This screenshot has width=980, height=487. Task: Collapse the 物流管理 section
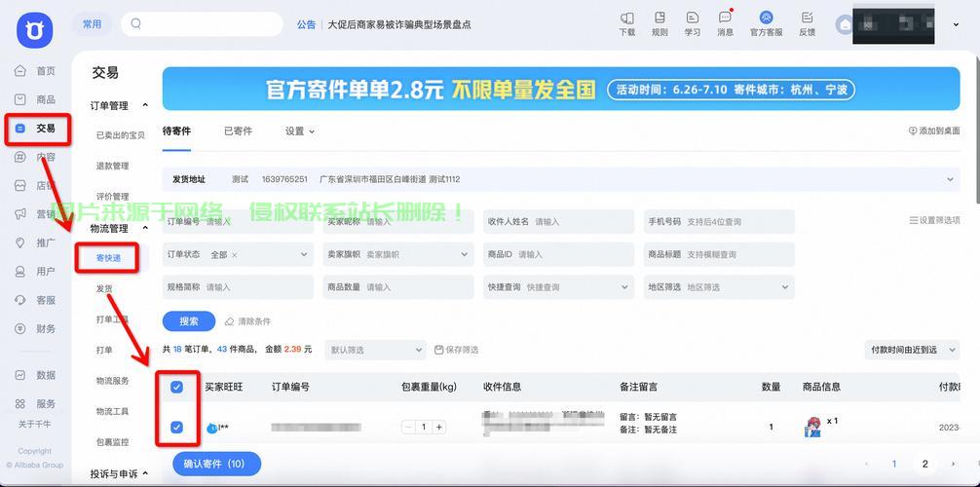coord(145,228)
